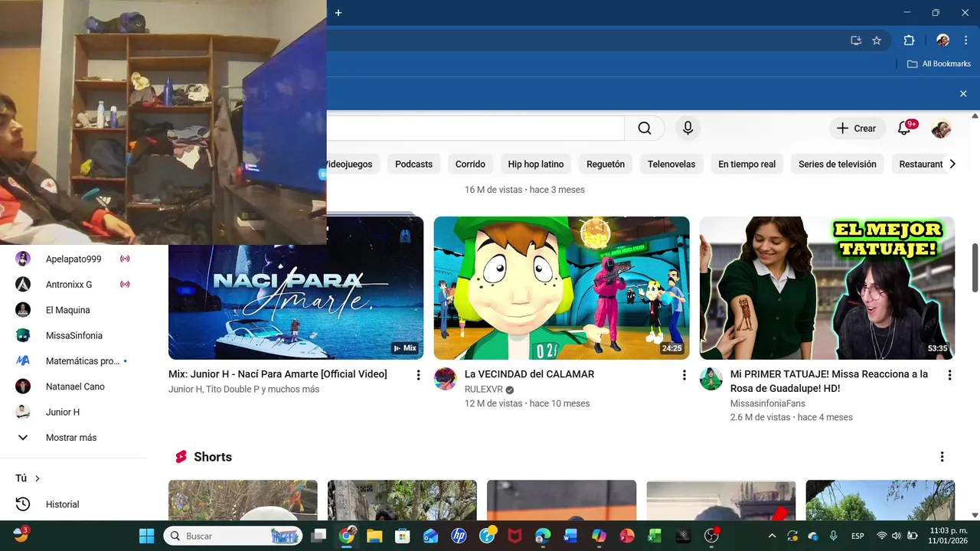Select the Series de televisión chip

pos(838,164)
